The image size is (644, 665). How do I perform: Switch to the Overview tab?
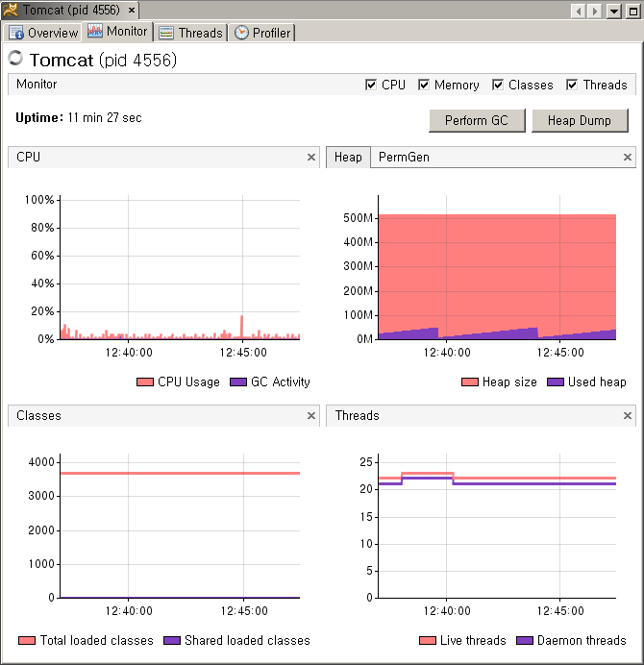43,33
